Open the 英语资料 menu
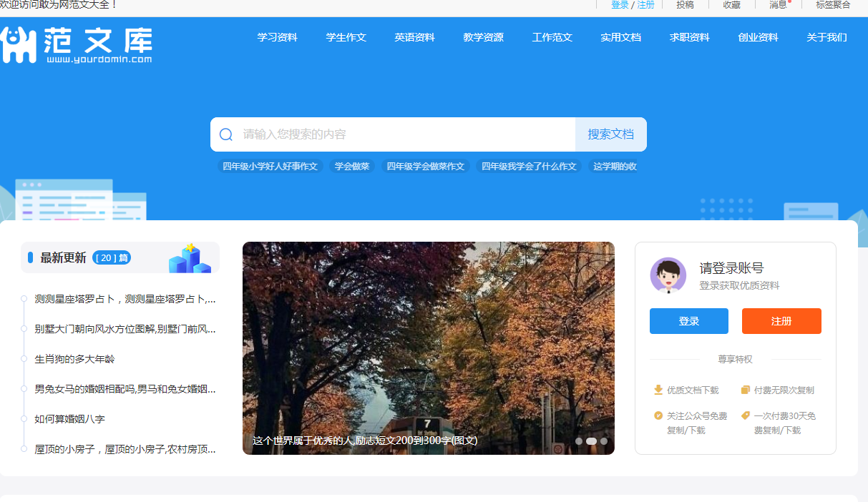 tap(415, 37)
